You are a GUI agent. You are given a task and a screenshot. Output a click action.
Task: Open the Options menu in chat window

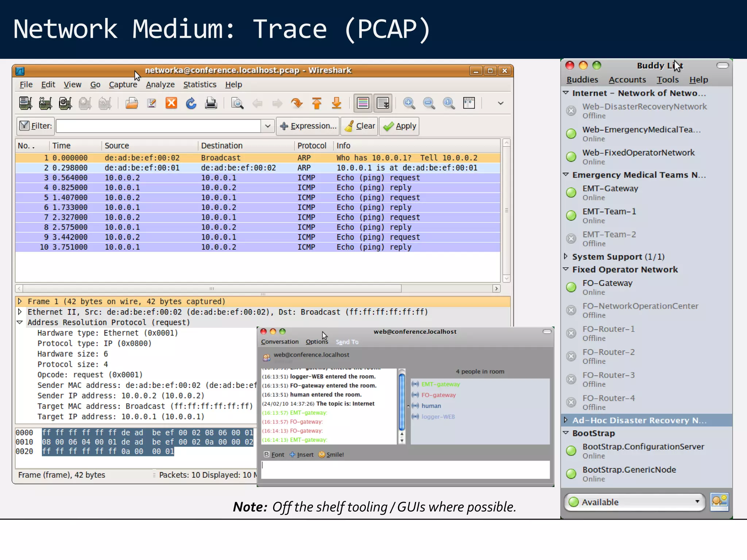(x=317, y=342)
